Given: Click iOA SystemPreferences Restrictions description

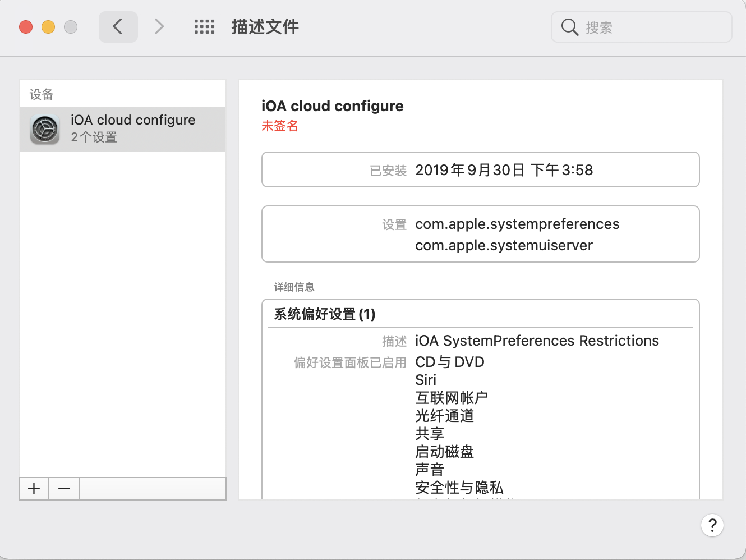Looking at the screenshot, I should point(537,341).
